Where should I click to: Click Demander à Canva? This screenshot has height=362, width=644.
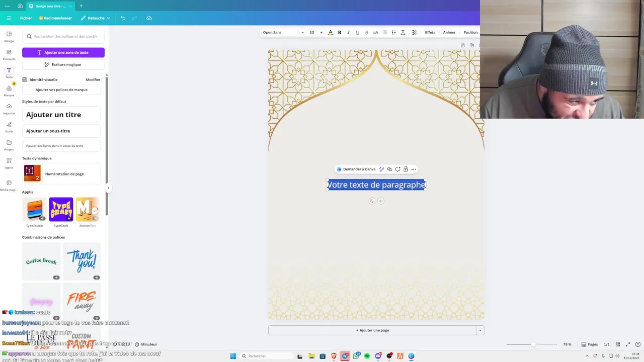[x=356, y=169]
